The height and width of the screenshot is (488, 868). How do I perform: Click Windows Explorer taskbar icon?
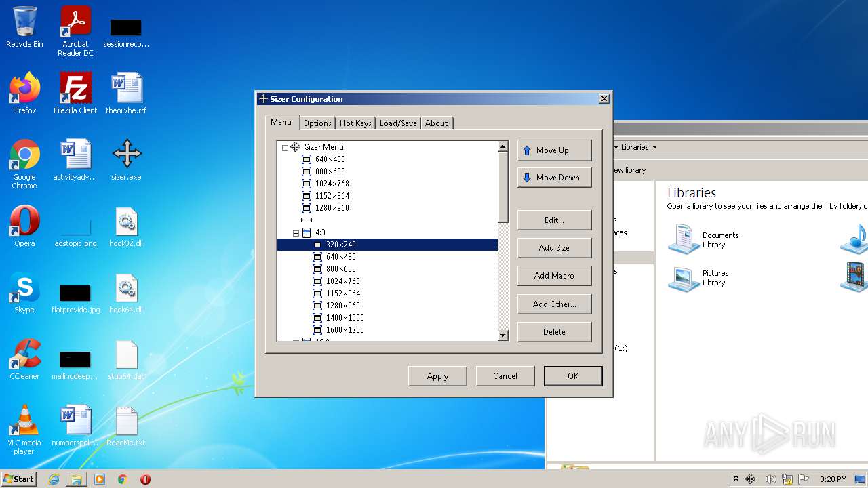pos(77,479)
